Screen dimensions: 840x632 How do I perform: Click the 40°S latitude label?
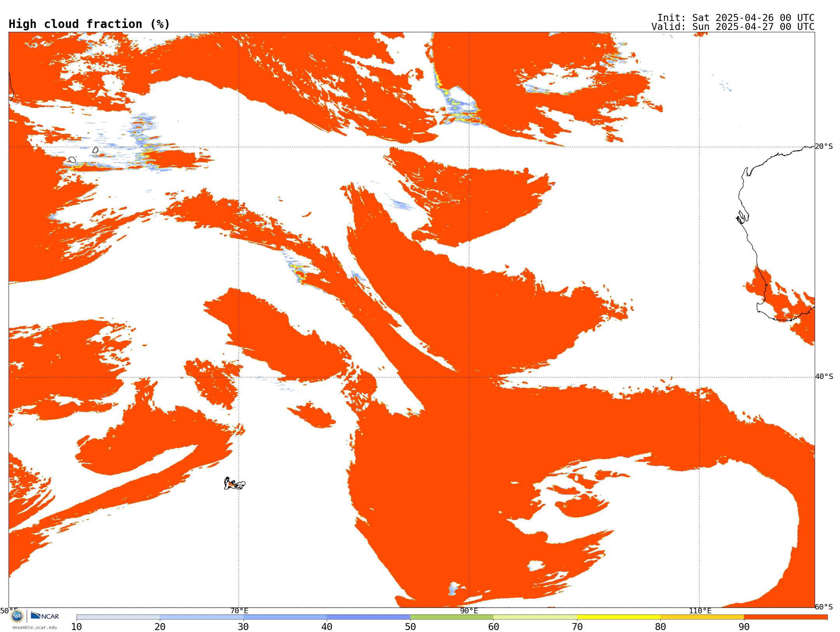824,377
